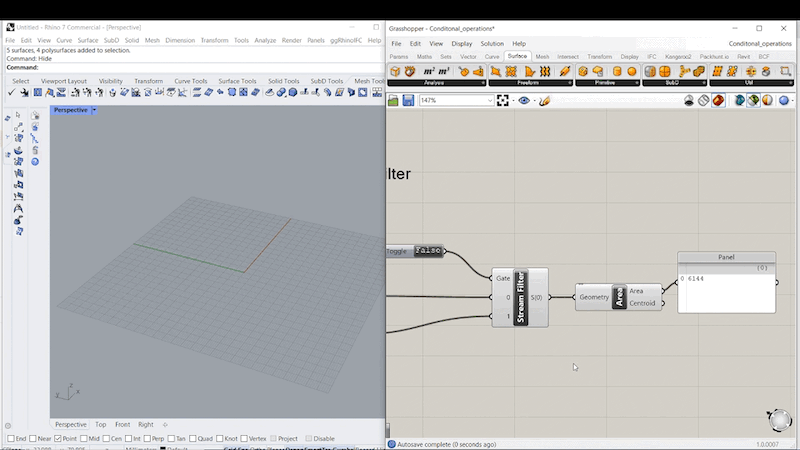The height and width of the screenshot is (450, 800).
Task: Open Grasshopper file with green folder icon
Action: coord(393,101)
